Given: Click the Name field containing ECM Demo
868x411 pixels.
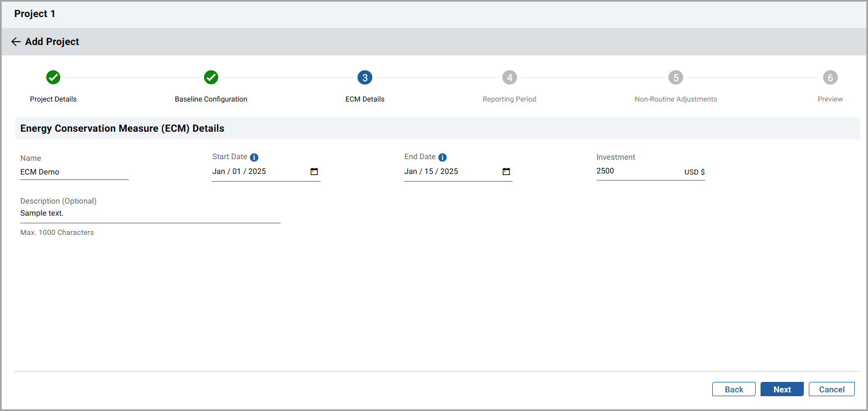Looking at the screenshot, I should click(74, 172).
